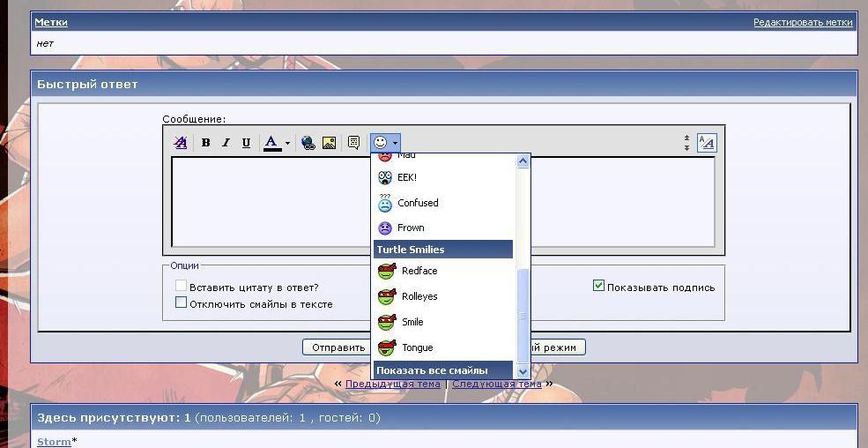Click the EEK! smiley face icon

385,178
